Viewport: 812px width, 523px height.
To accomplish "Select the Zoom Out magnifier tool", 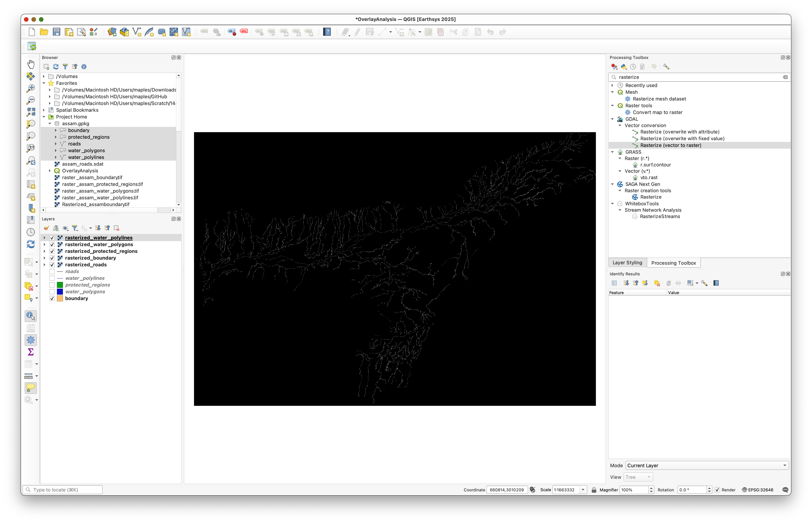I will point(31,100).
